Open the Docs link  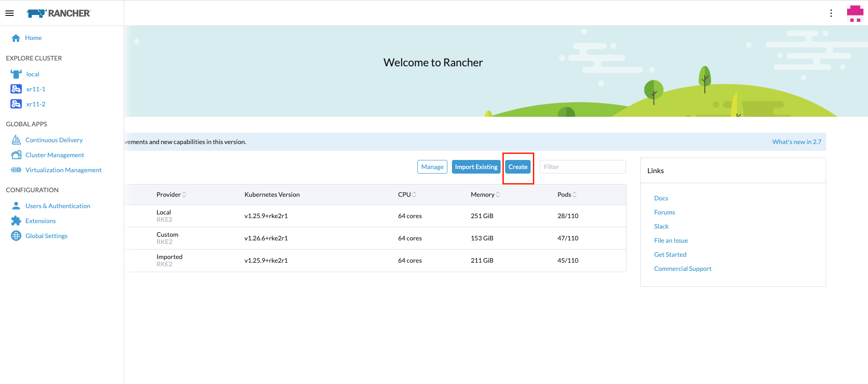tap(661, 198)
